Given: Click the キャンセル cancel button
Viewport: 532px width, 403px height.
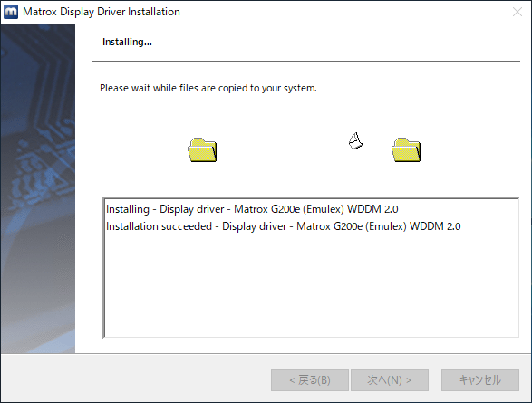Looking at the screenshot, I should click(480, 380).
